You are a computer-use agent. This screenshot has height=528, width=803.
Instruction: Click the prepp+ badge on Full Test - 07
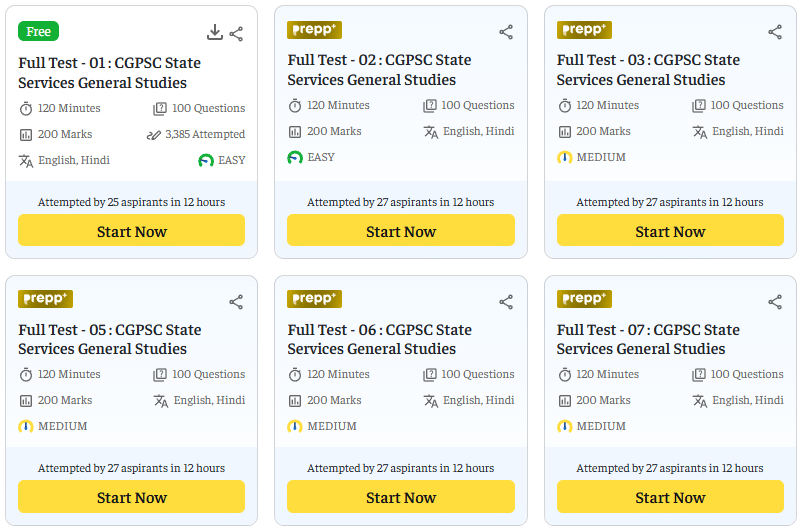(584, 299)
